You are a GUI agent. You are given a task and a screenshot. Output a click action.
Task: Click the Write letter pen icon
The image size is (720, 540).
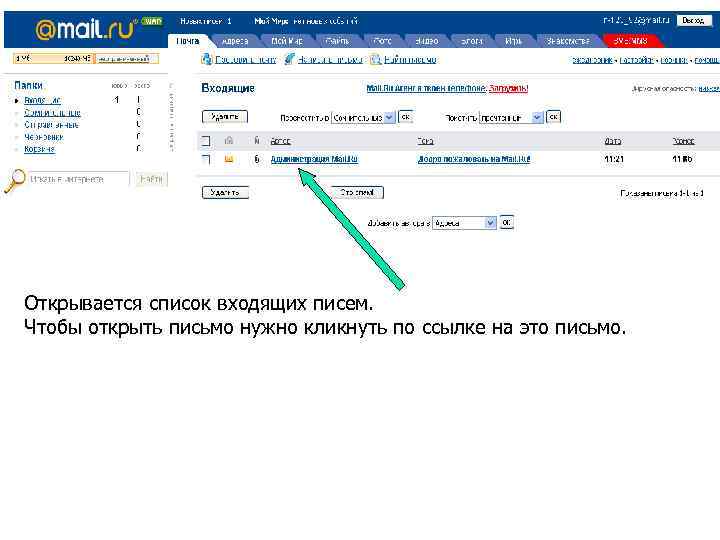pyautogui.click(x=289, y=59)
